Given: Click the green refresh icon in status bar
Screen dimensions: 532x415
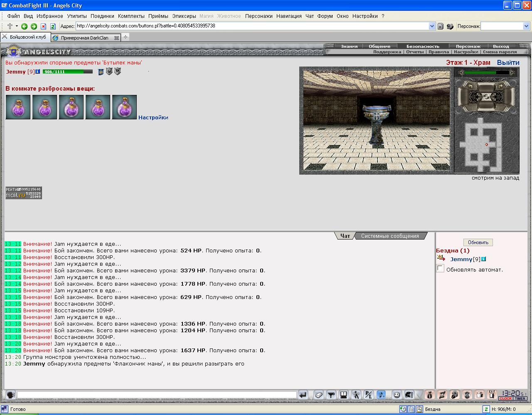Looking at the screenshot, I should pos(485,409).
